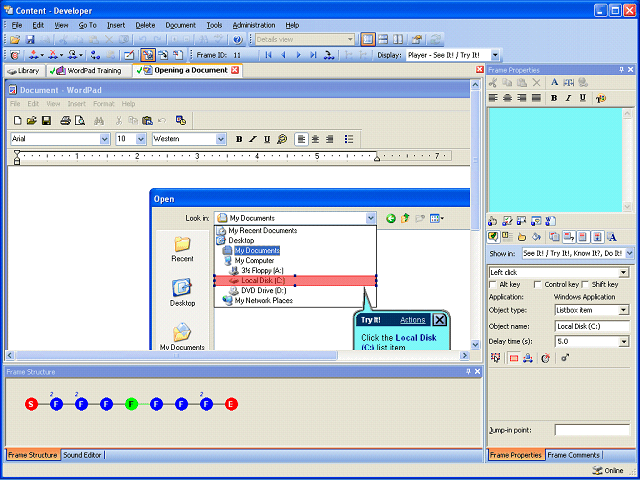Viewport: 640px width, 480px height.
Task: Click the Up One Level folder icon
Action: click(405, 218)
